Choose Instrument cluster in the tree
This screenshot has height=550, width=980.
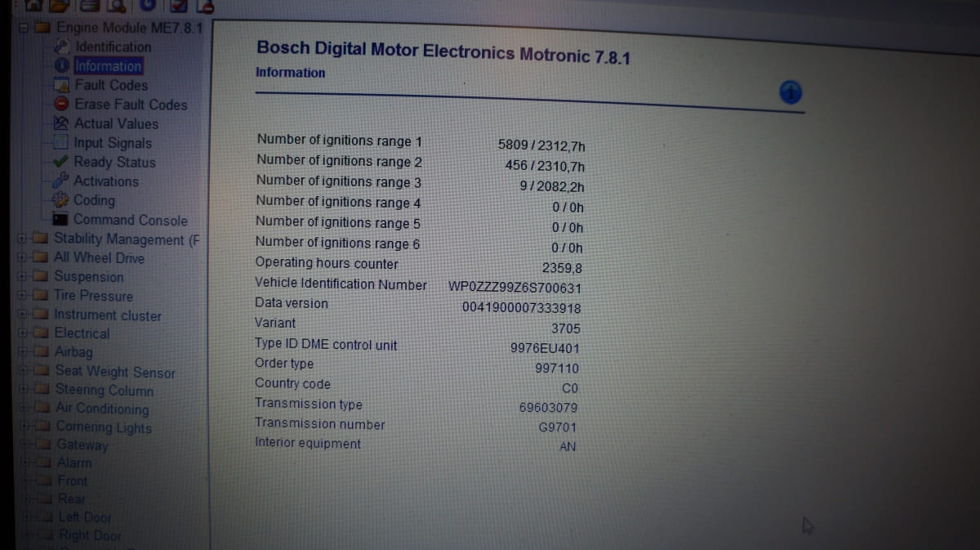click(107, 315)
